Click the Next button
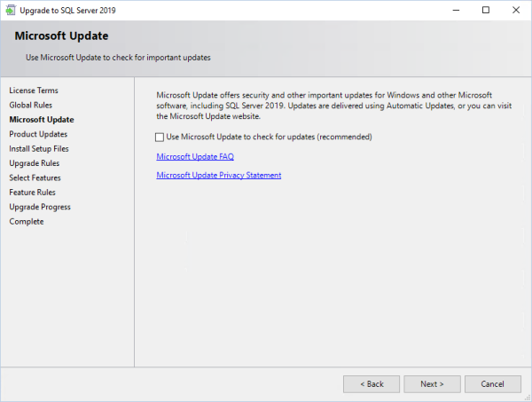The image size is (532, 402). [432, 384]
